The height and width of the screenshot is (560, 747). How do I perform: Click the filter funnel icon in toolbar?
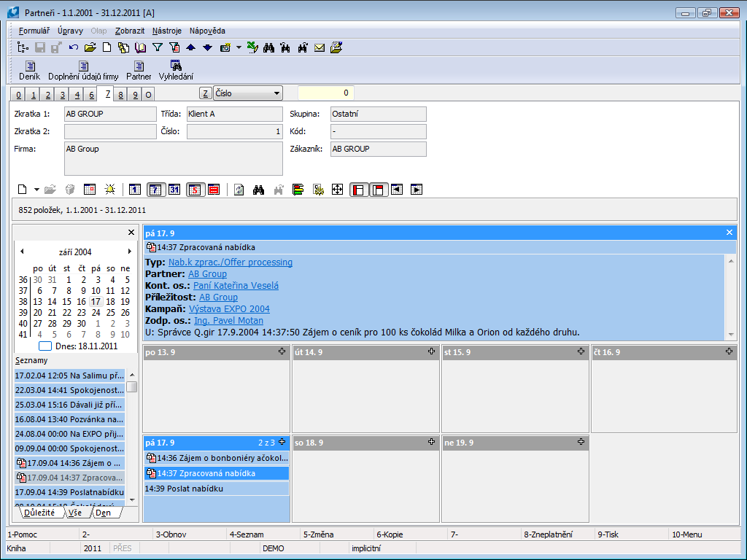(x=157, y=47)
